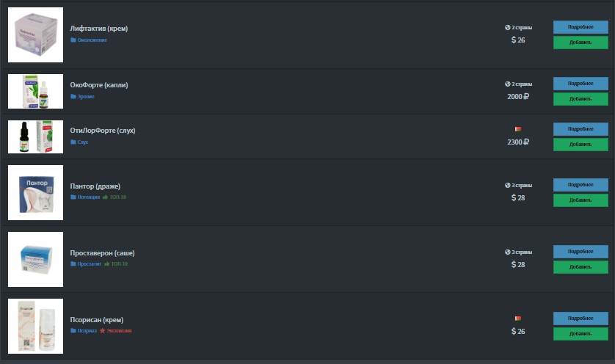Click the globe icon beside Проставерон's 3 страны
The image size is (615, 364).
508,252
